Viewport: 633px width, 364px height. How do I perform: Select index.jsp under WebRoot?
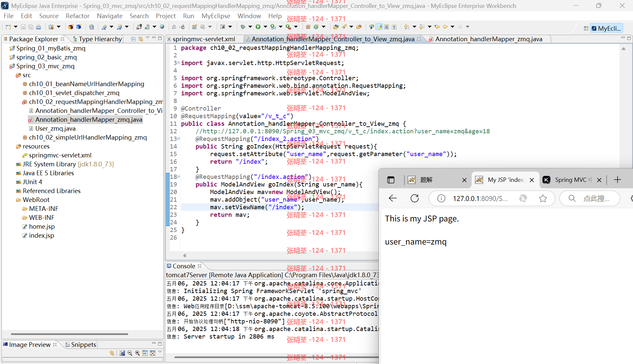pos(41,235)
